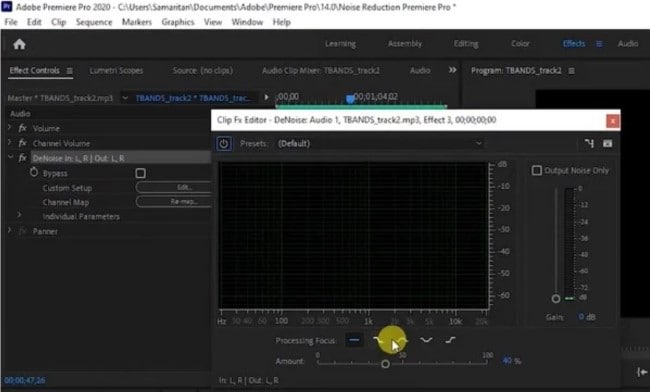Open the File menu
The height and width of the screenshot is (392, 650).
(x=11, y=22)
